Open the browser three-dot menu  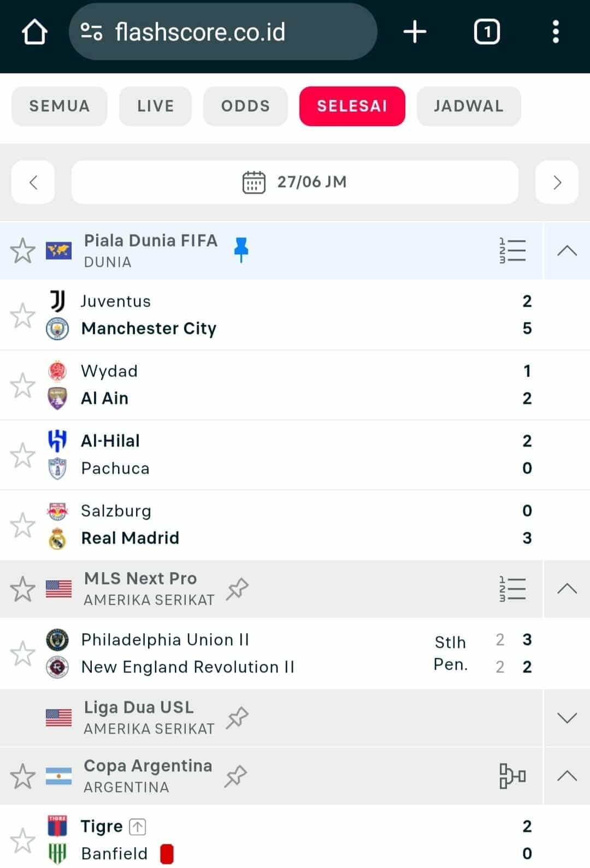click(556, 32)
